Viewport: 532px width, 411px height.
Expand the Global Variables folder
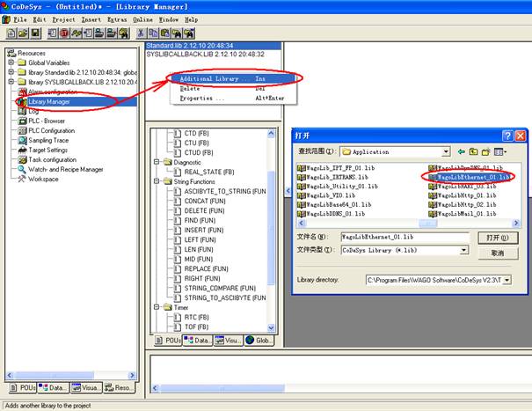11,62
